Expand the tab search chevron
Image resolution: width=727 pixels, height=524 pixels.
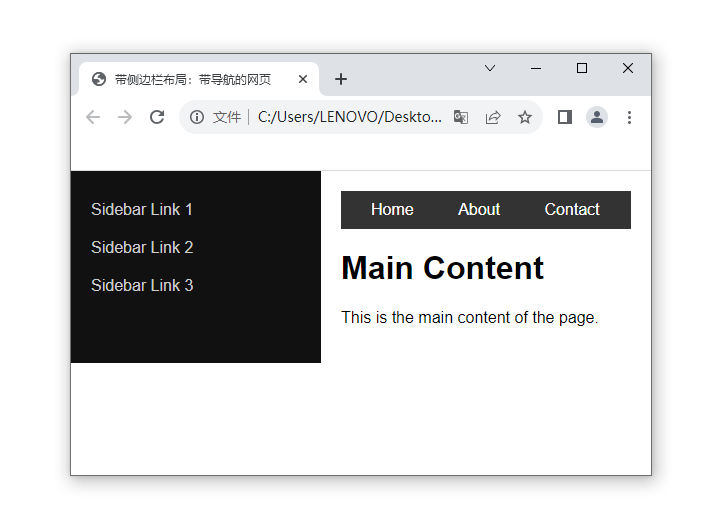(490, 68)
